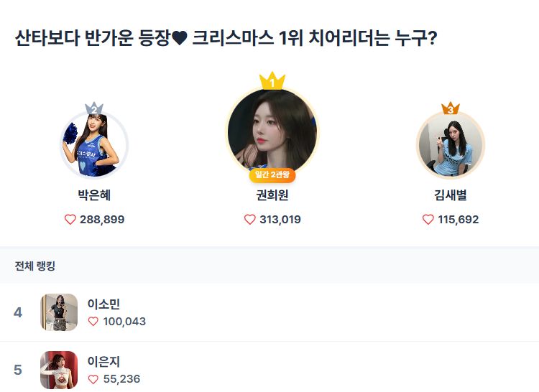Click the 4th-rank square thumbnail
The image size is (539, 392).
(x=59, y=312)
